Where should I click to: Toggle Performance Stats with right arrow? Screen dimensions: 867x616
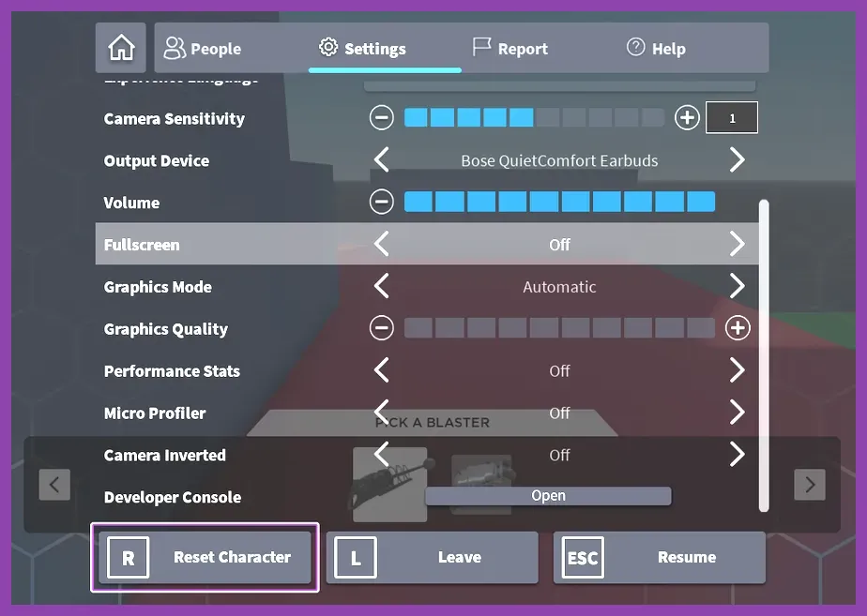738,370
